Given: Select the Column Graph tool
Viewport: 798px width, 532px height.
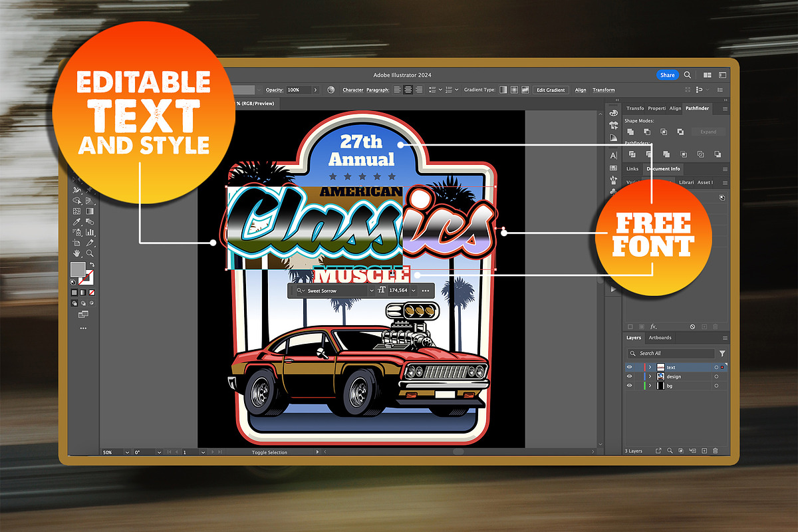Looking at the screenshot, I should coord(90,232).
